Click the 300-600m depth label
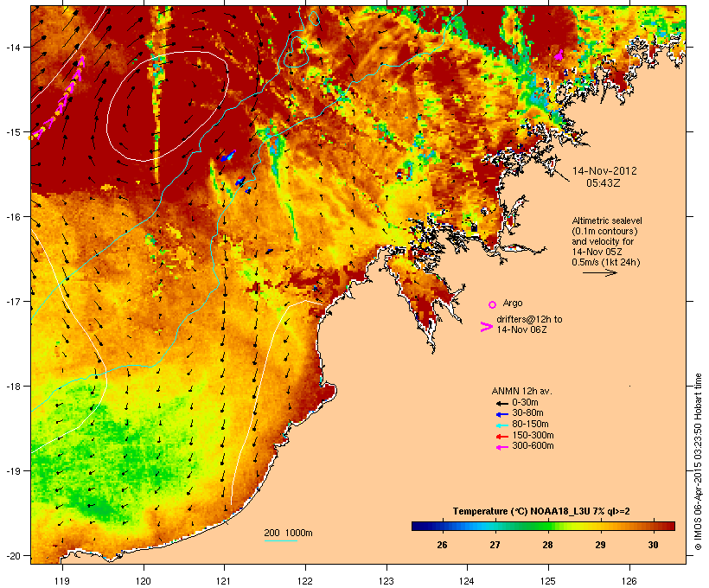709x588 pixels. tap(533, 446)
